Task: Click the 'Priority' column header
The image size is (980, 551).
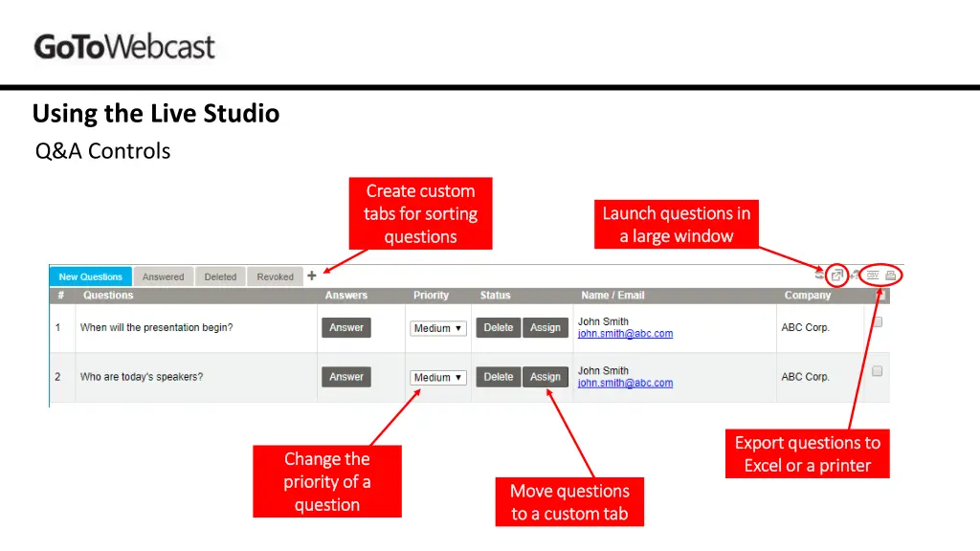Action: 431,295
